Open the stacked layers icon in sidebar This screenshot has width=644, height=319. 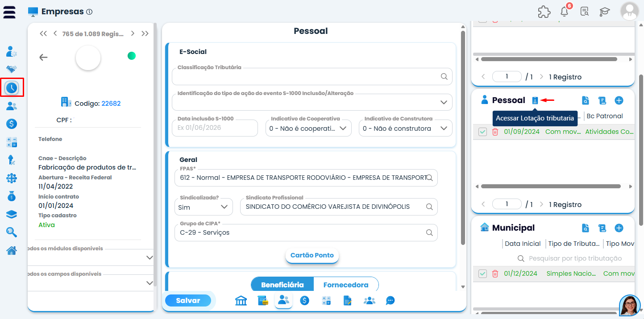[12, 215]
